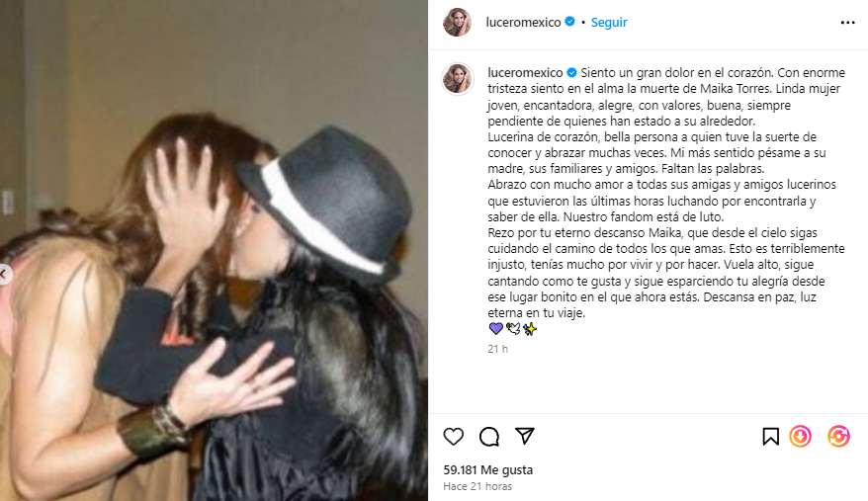Open luceromexico profile from header username
868x501 pixels.
[523, 22]
